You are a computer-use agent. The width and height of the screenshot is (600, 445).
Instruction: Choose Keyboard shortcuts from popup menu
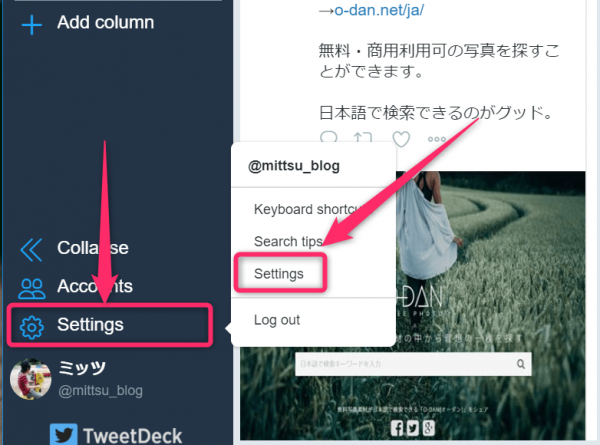pos(308,209)
